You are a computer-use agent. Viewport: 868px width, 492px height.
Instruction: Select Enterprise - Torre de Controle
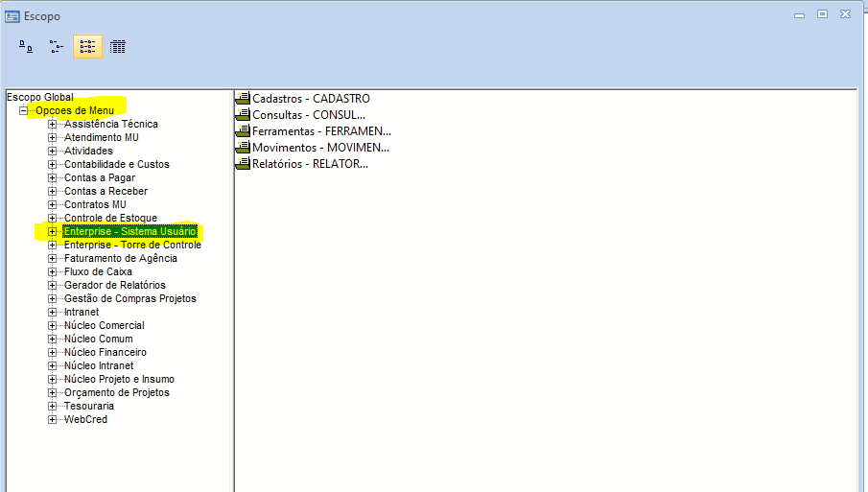133,245
